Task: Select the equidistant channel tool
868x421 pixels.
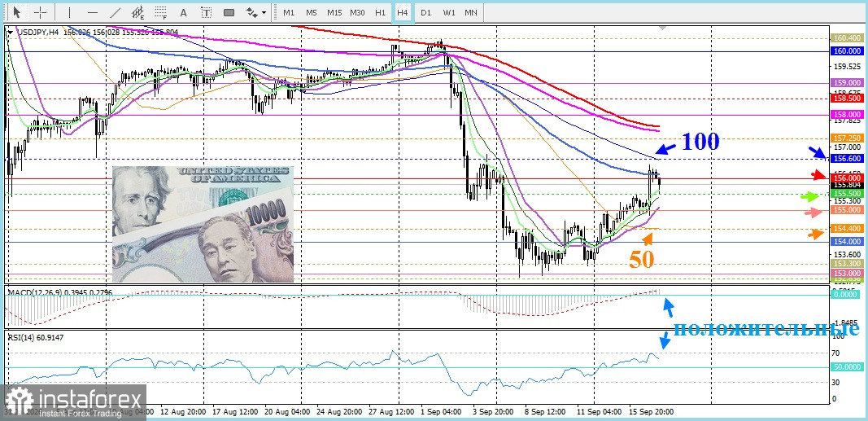Action: [x=137, y=12]
